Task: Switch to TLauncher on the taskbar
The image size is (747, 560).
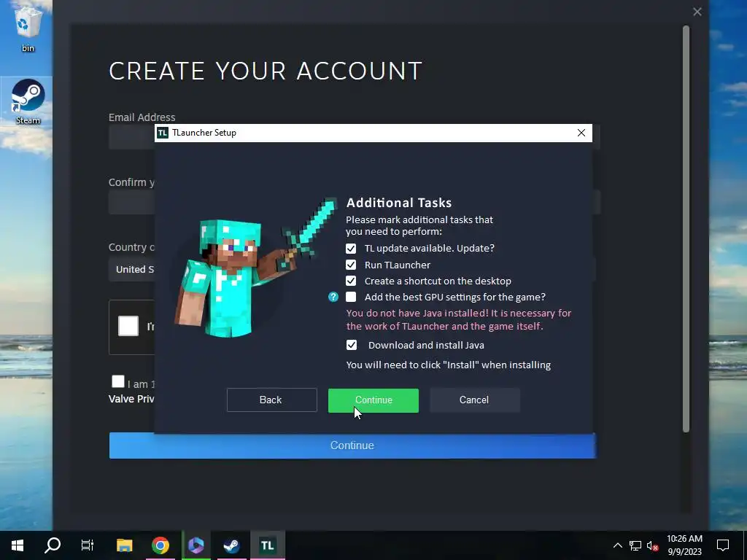Action: (267, 545)
